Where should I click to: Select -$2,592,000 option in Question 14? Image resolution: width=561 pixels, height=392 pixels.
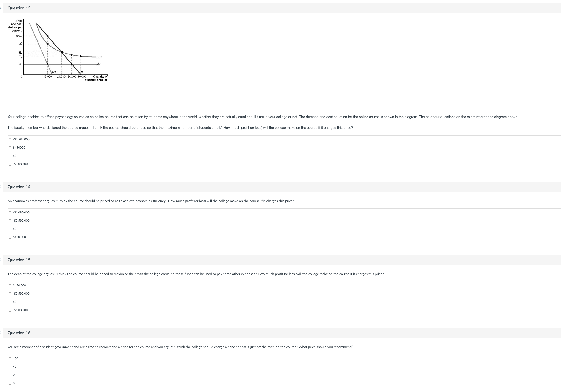pos(10,221)
